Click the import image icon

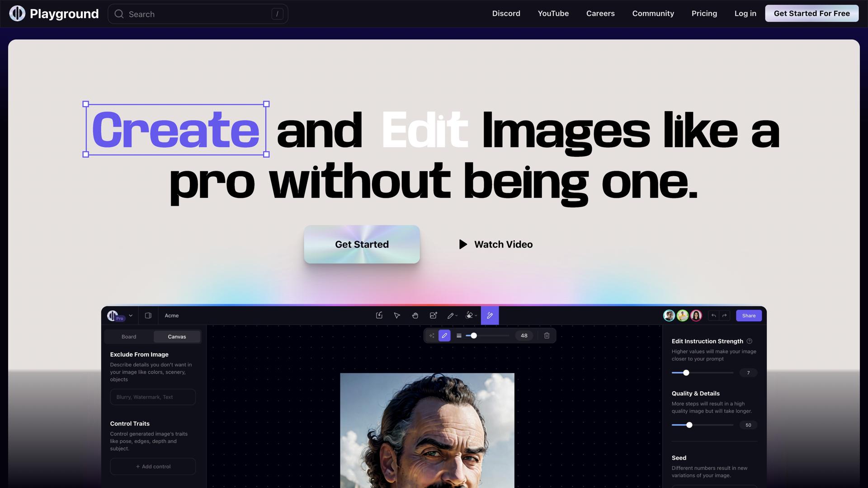pos(379,315)
